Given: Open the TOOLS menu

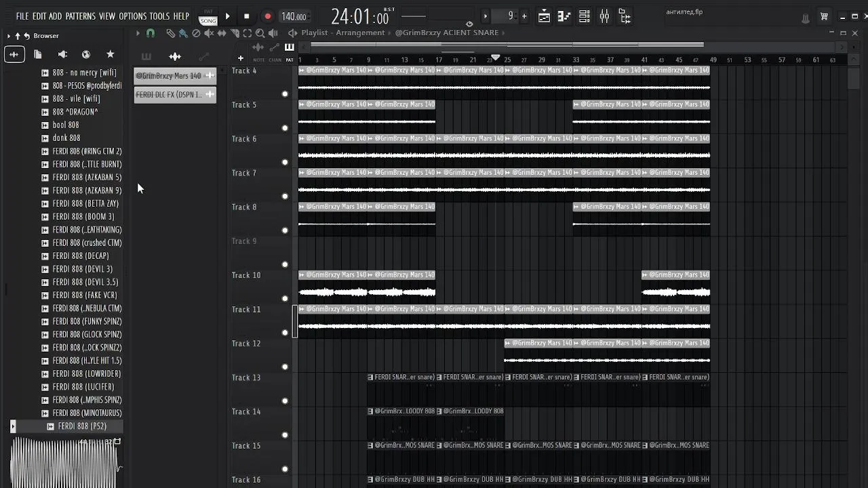Looking at the screenshot, I should click(x=160, y=16).
